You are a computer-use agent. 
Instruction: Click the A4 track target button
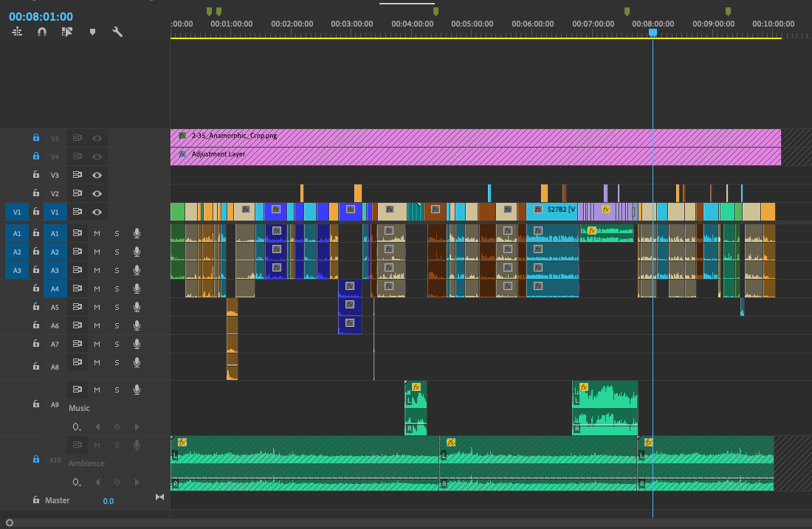(55, 288)
